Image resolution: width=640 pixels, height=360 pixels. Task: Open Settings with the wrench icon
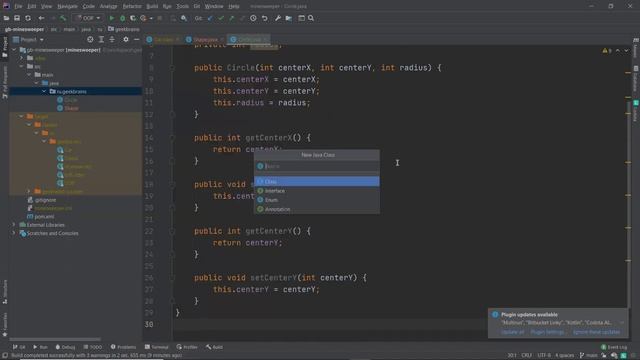(x=278, y=18)
